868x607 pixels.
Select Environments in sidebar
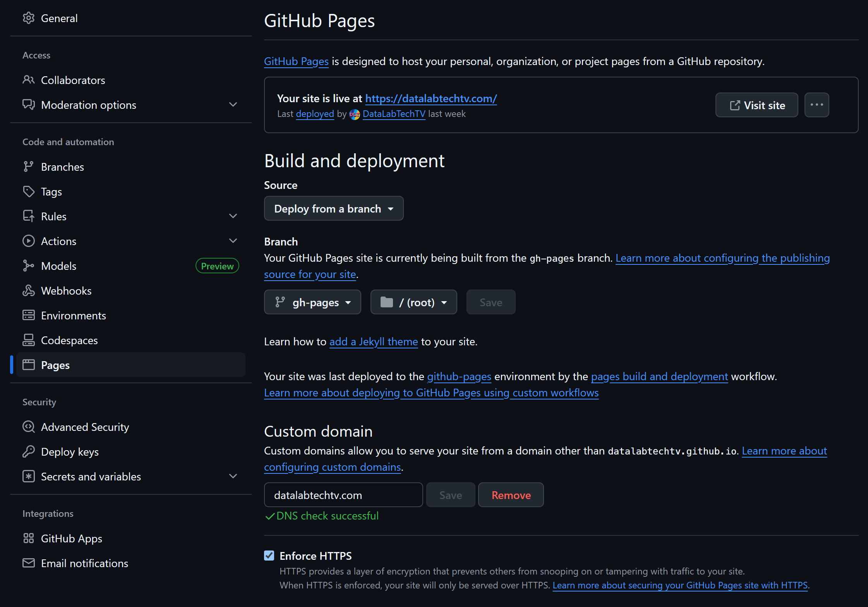coord(131,316)
